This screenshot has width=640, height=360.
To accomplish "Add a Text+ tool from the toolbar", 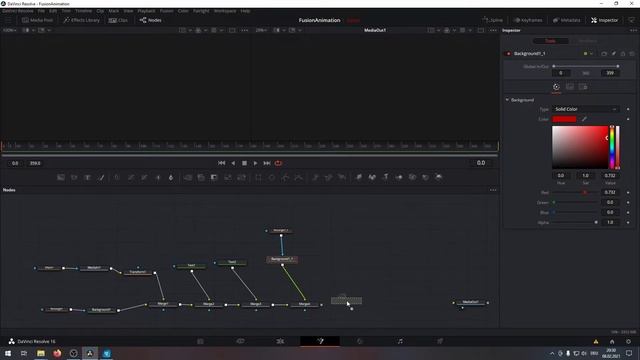I will 87,177.
